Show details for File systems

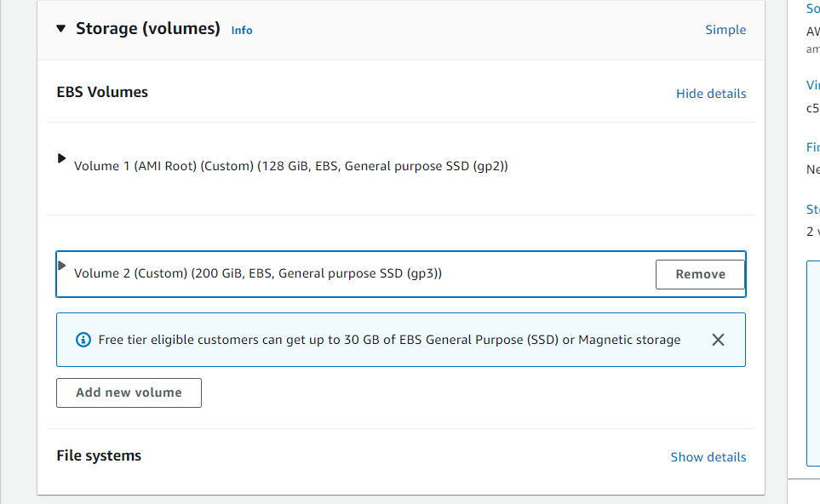point(708,457)
